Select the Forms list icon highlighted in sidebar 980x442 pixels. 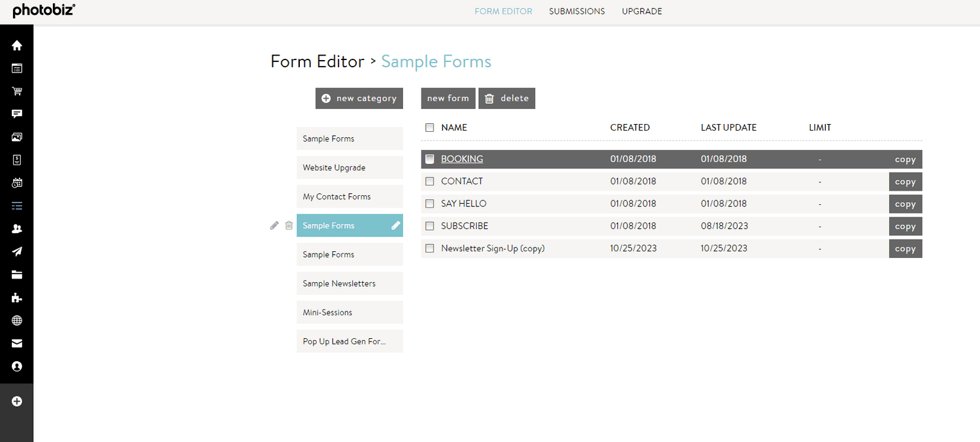pyautogui.click(x=17, y=205)
